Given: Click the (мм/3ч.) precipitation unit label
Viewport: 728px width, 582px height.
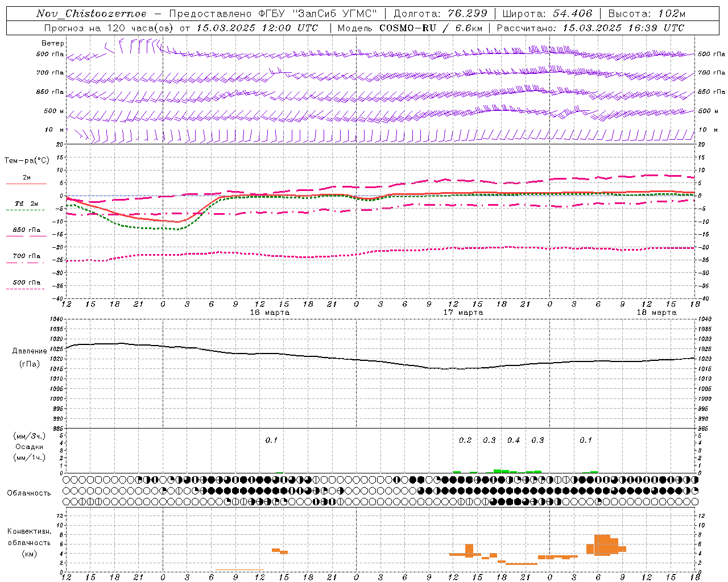Looking at the screenshot, I should pos(30,436).
